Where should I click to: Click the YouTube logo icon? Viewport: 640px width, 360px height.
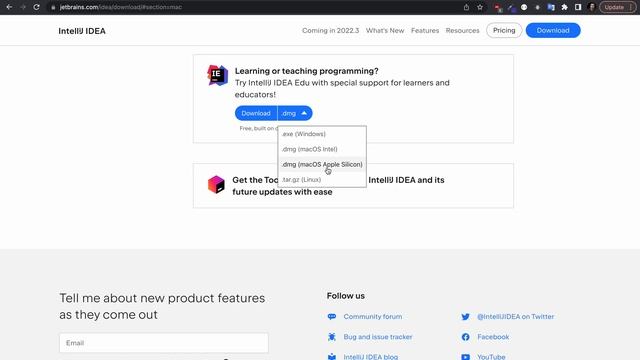click(x=465, y=357)
